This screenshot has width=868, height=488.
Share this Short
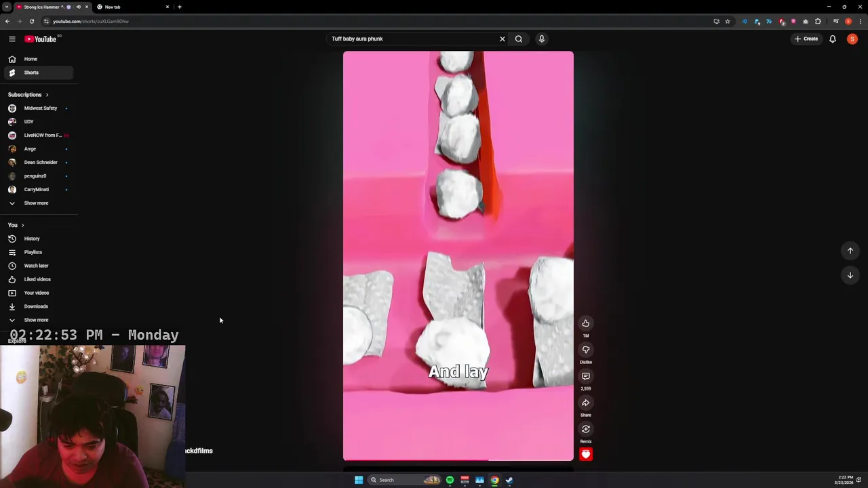586,403
